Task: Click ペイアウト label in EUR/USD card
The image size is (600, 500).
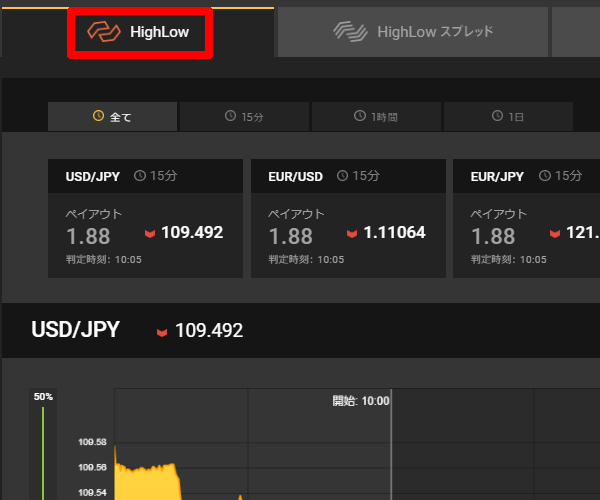Action: 296,214
